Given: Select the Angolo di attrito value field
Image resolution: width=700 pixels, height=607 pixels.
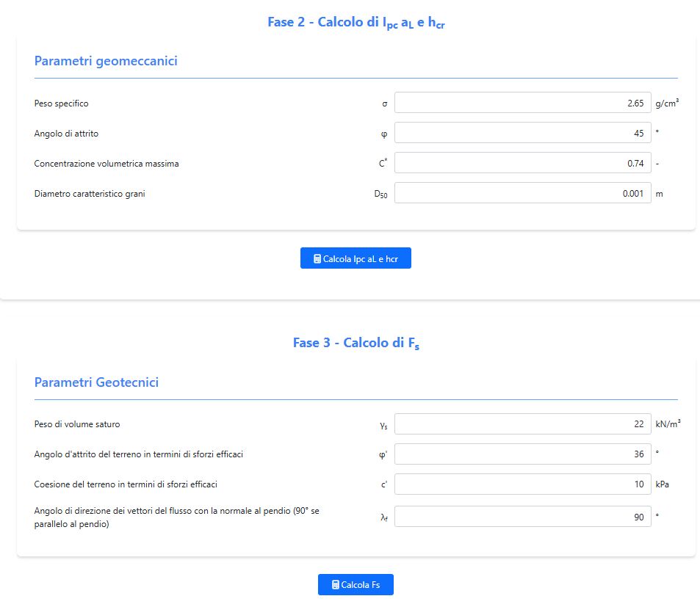Looking at the screenshot, I should 522,134.
